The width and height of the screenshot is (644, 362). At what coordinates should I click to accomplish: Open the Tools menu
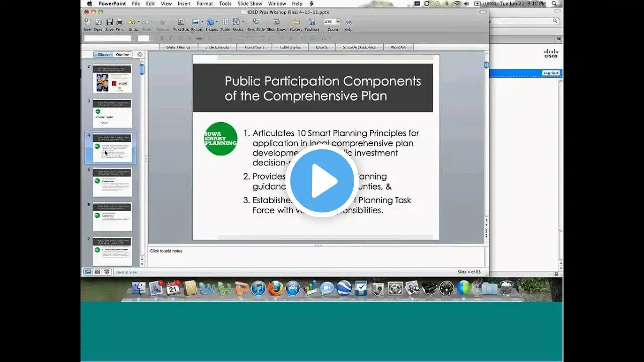coord(225,4)
